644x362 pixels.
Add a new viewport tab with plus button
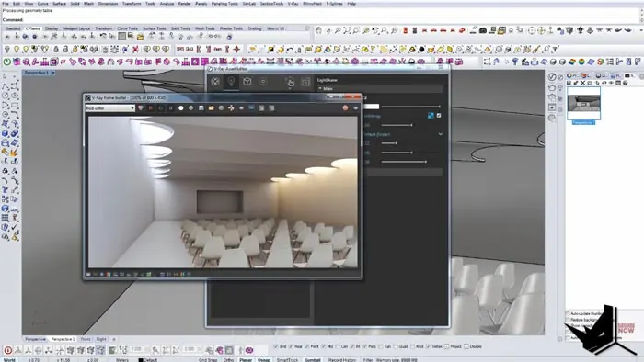(x=114, y=339)
